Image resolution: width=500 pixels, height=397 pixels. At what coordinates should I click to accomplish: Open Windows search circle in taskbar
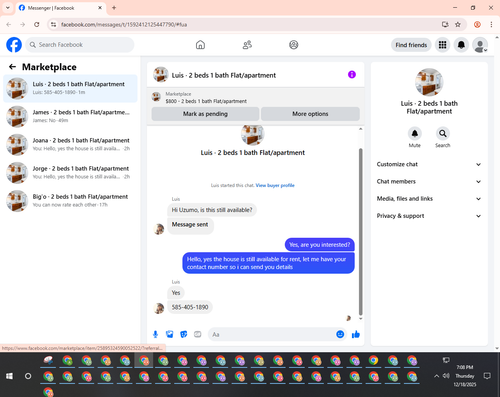coord(28,376)
